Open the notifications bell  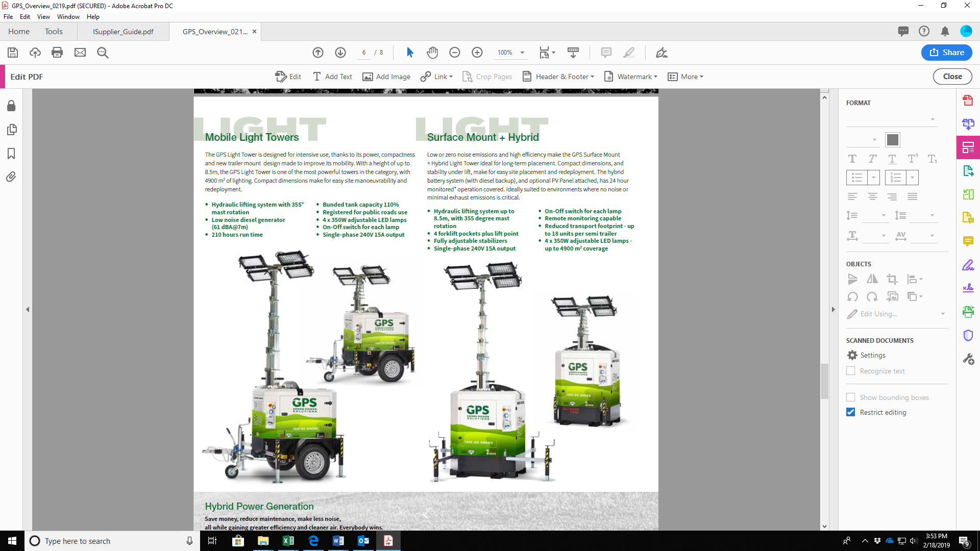[x=945, y=31]
